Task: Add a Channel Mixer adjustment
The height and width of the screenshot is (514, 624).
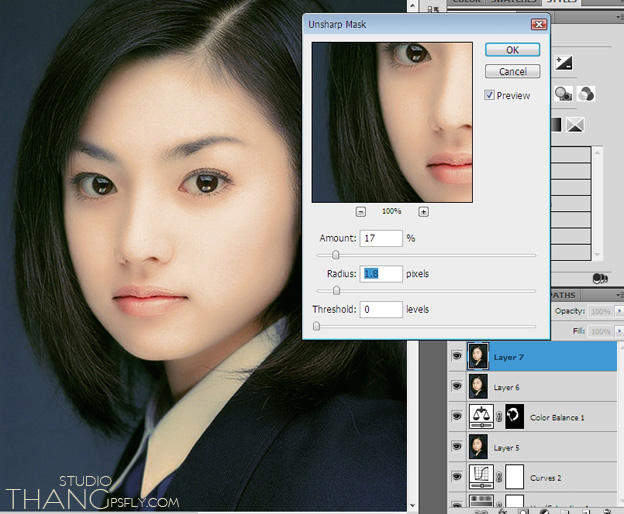Action: pos(586,94)
